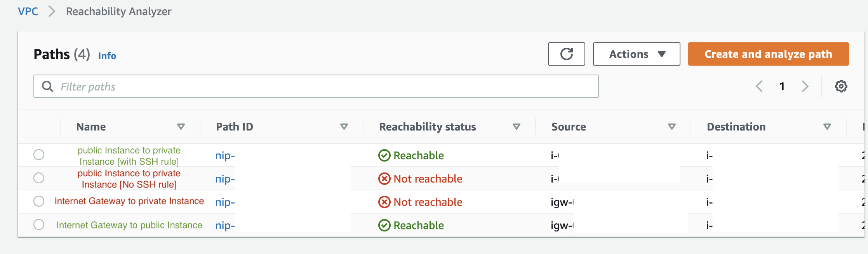Click the VPC breadcrumb
The image size is (868, 254).
pos(28,11)
